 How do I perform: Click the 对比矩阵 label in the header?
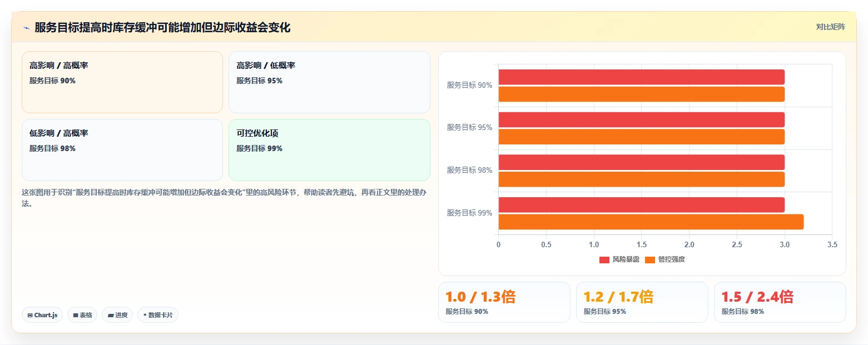click(830, 27)
